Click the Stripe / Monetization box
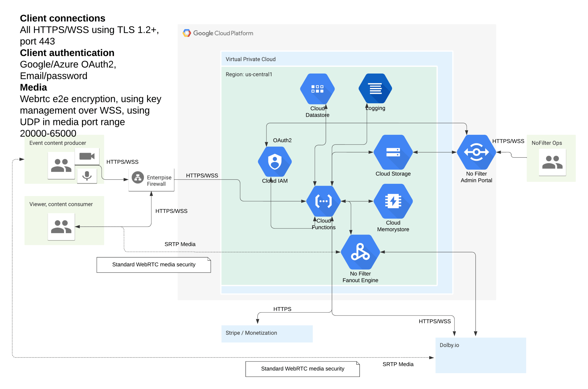Screen dimensions: 588x389 pyautogui.click(x=267, y=334)
